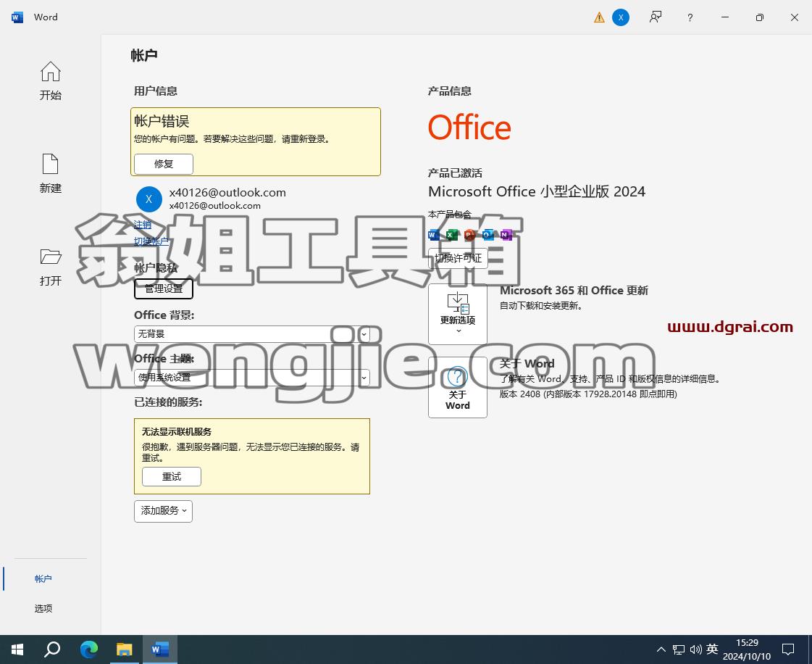812x664 pixels.
Task: Click the Outlook product icon
Action: 487,235
